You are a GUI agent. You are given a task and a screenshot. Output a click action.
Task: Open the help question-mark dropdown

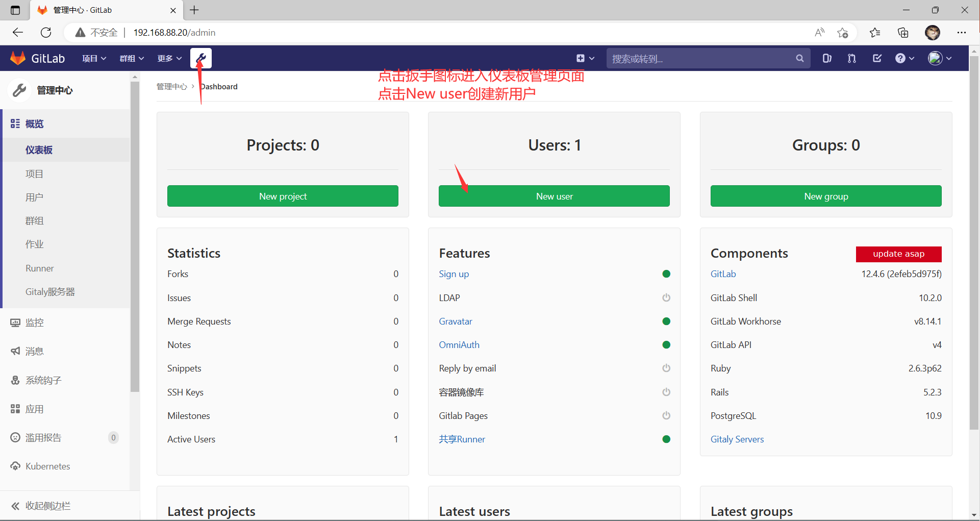pos(904,59)
